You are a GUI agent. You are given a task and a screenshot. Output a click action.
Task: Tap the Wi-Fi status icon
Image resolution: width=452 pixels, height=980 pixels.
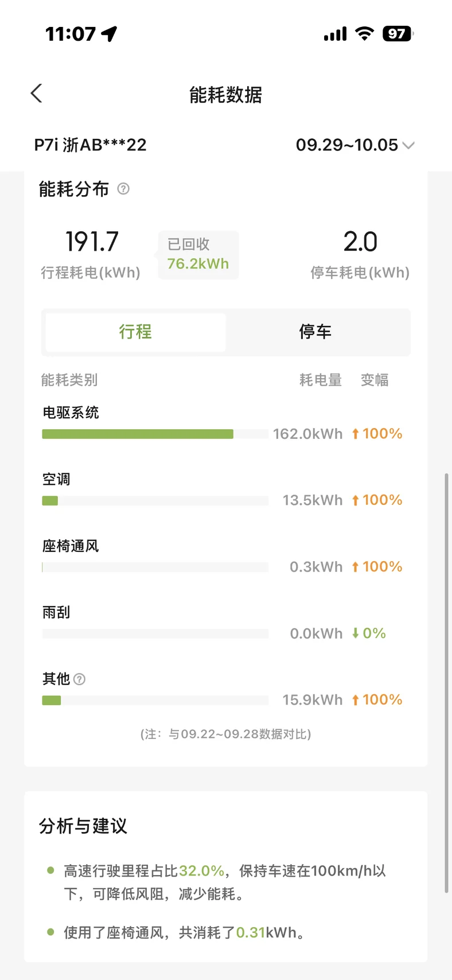coord(364,34)
